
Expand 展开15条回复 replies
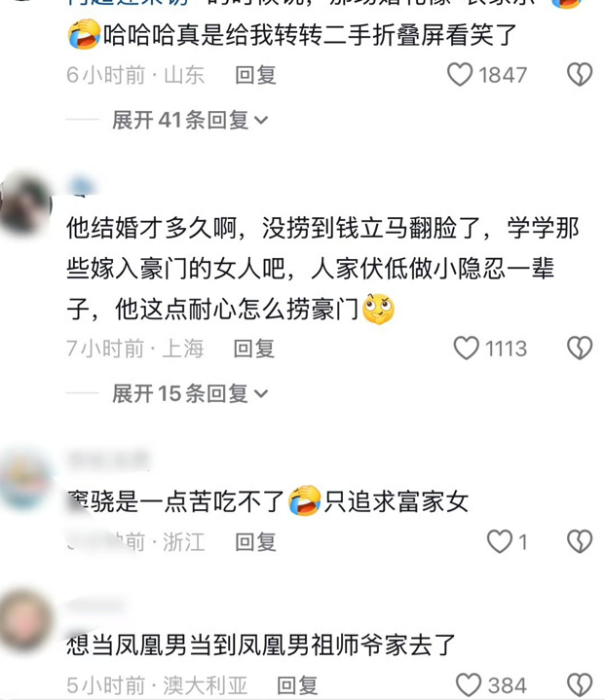coord(190,393)
